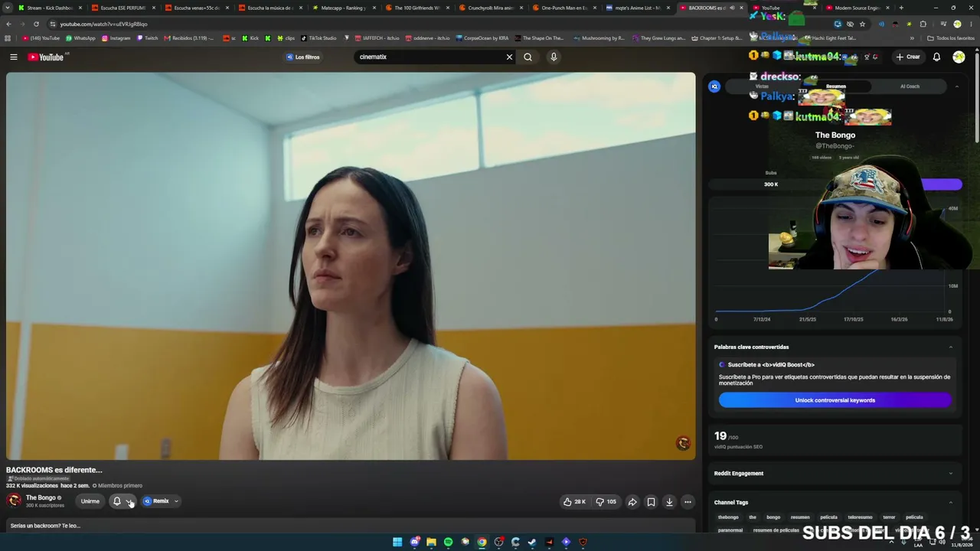Image resolution: width=980 pixels, height=551 pixels.
Task: Open File Explorer from the taskbar
Action: [431, 542]
